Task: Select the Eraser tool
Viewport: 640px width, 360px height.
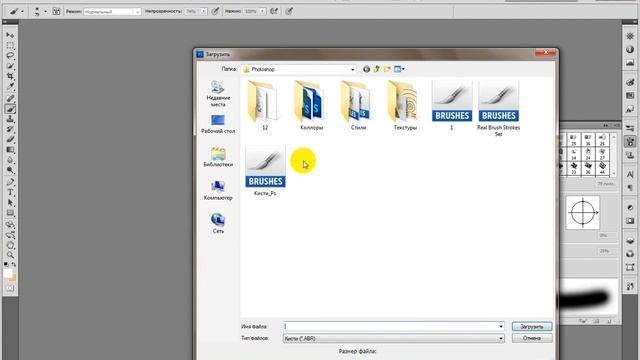Action: [10, 140]
